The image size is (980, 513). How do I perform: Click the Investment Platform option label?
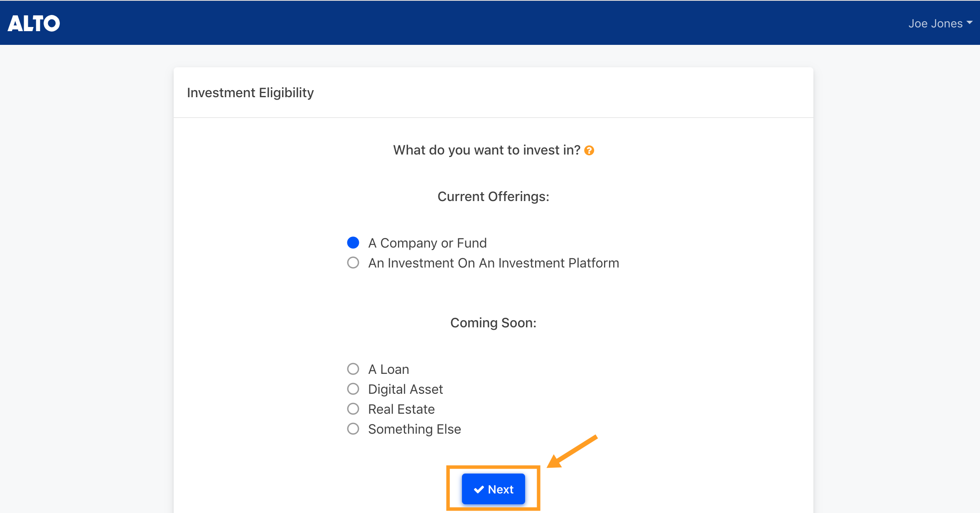pyautogui.click(x=494, y=263)
